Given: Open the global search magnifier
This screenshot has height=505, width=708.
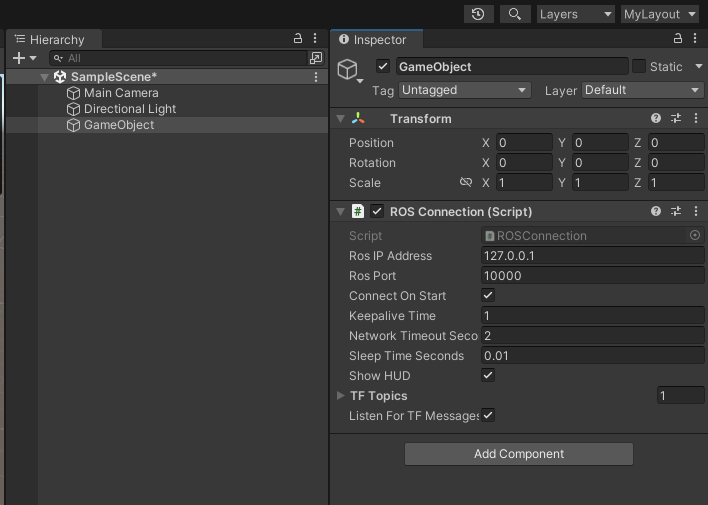Looking at the screenshot, I should coord(515,14).
